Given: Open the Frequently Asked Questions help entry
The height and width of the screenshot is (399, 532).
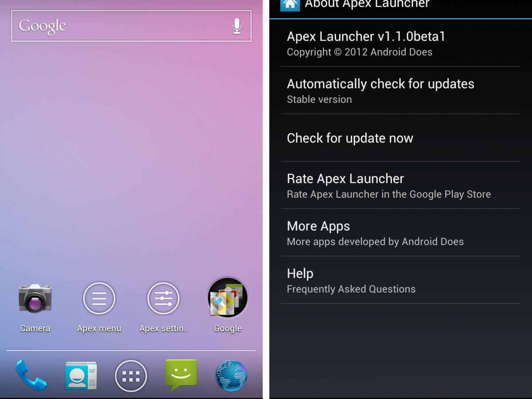Looking at the screenshot, I should [x=399, y=280].
